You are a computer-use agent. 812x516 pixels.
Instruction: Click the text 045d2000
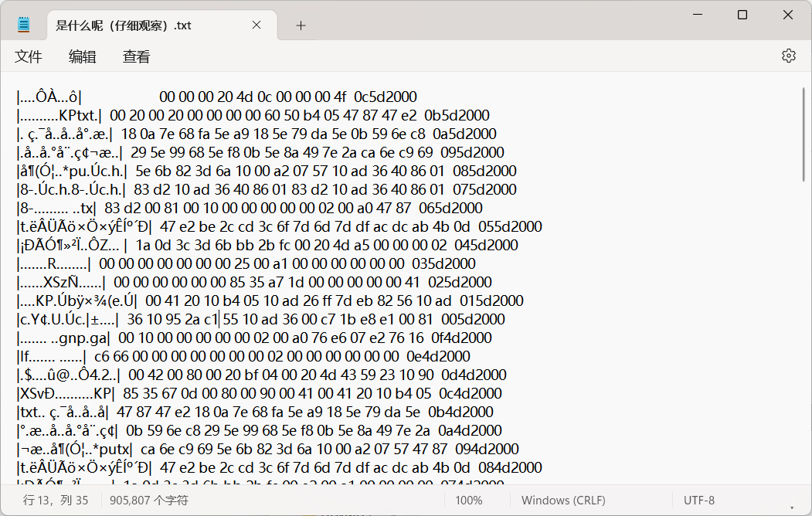point(486,246)
